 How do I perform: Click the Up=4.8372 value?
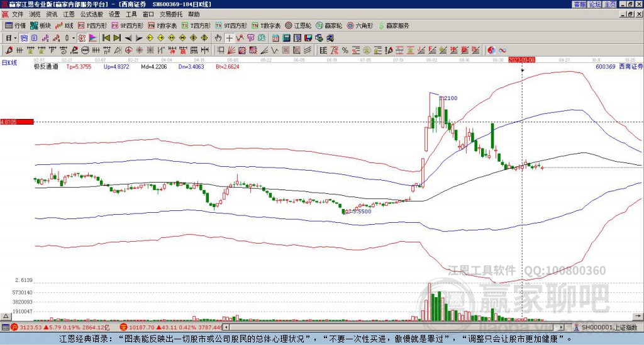coord(116,67)
